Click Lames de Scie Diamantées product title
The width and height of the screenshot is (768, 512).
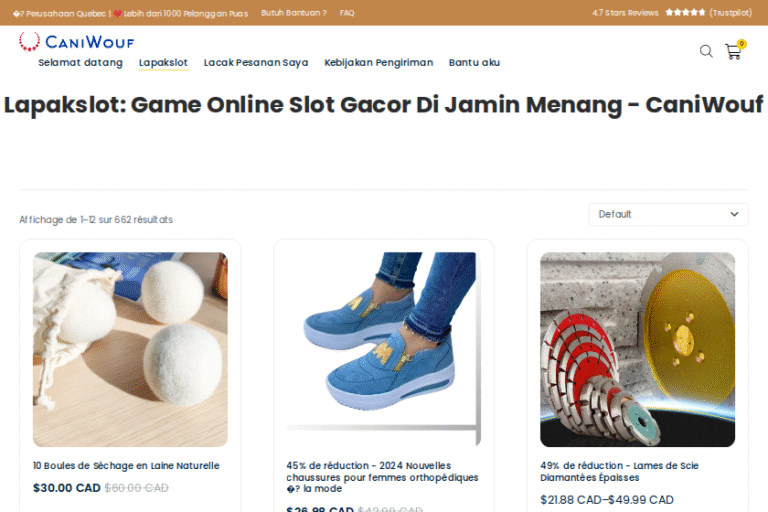(x=619, y=471)
